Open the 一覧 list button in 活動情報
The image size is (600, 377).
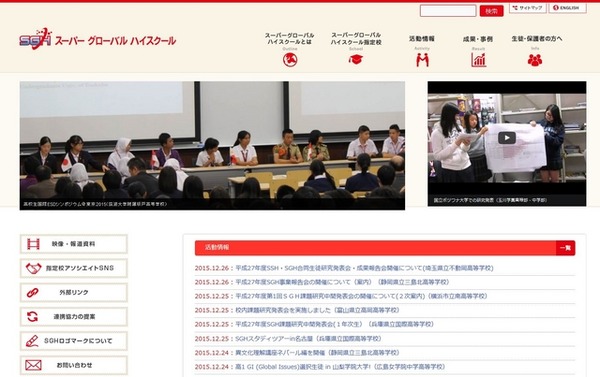coord(565,248)
